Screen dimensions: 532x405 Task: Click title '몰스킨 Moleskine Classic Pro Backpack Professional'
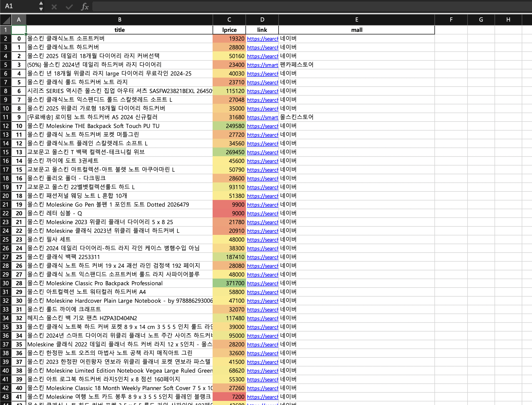(95, 283)
